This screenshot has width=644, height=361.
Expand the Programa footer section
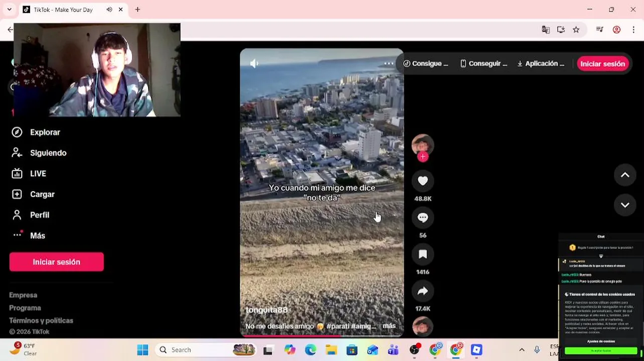(x=25, y=308)
